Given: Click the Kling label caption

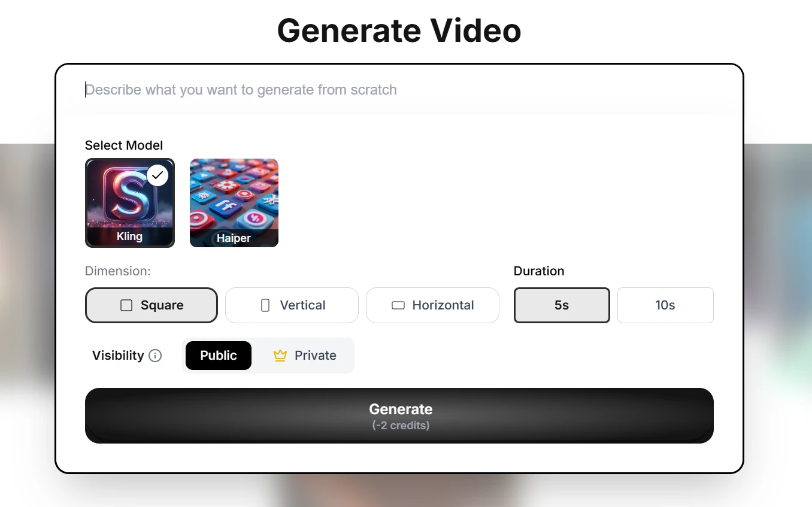Looking at the screenshot, I should [x=129, y=236].
